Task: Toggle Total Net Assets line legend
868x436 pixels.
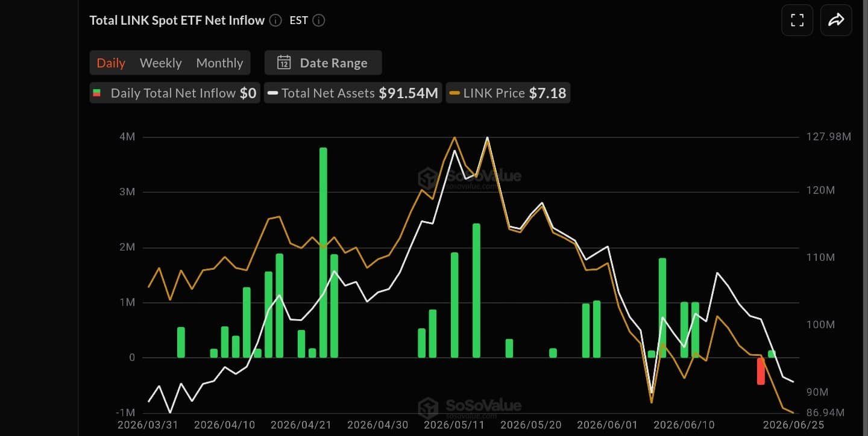Action: (x=354, y=93)
